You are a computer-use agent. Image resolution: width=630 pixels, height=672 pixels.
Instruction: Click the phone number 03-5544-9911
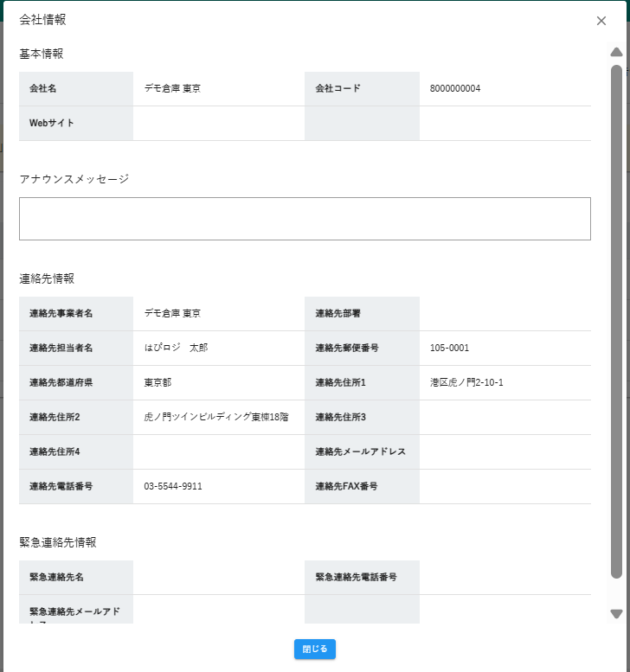click(173, 486)
